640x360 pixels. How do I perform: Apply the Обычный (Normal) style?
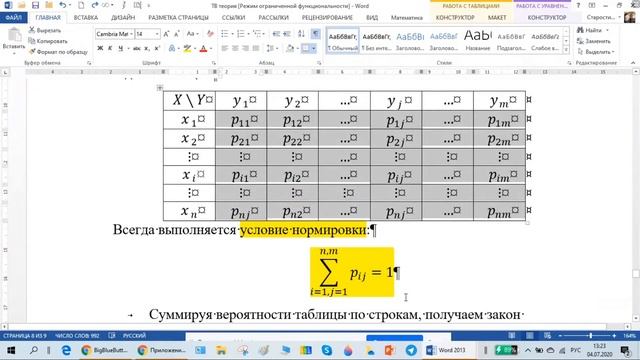[x=342, y=41]
